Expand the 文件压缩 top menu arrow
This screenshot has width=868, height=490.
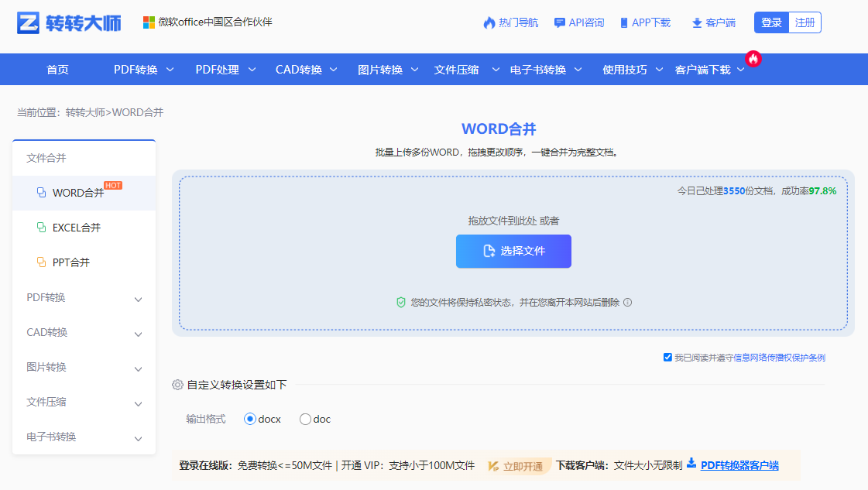tap(496, 70)
